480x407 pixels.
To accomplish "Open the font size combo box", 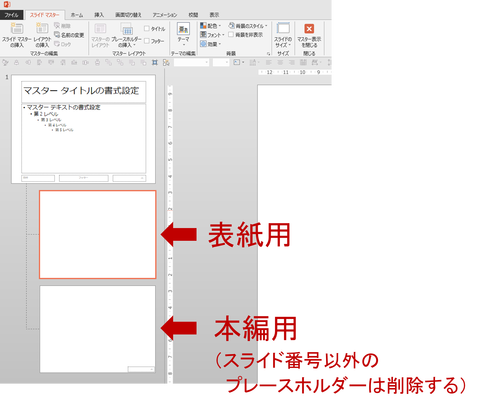I will tap(221, 62).
